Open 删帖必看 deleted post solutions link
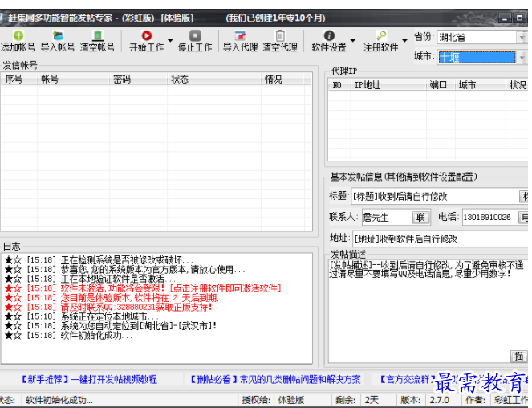The height and width of the screenshot is (408, 532). pos(274,379)
